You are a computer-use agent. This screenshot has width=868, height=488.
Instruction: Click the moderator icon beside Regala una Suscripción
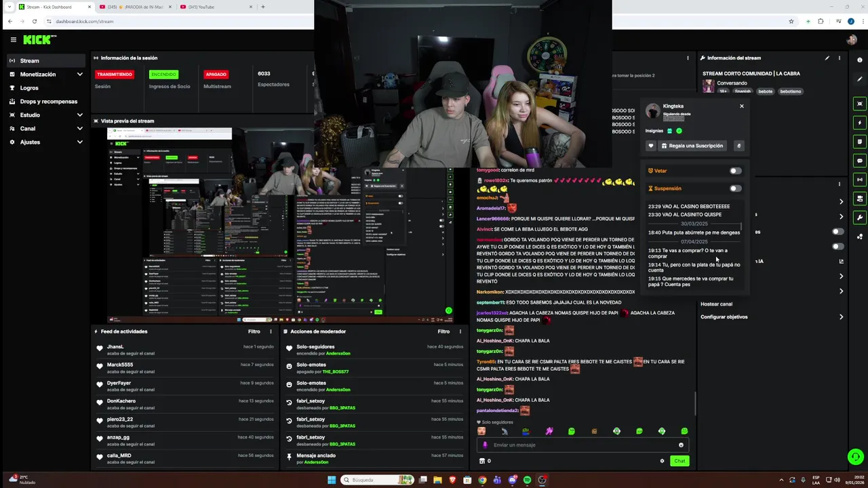coord(738,146)
